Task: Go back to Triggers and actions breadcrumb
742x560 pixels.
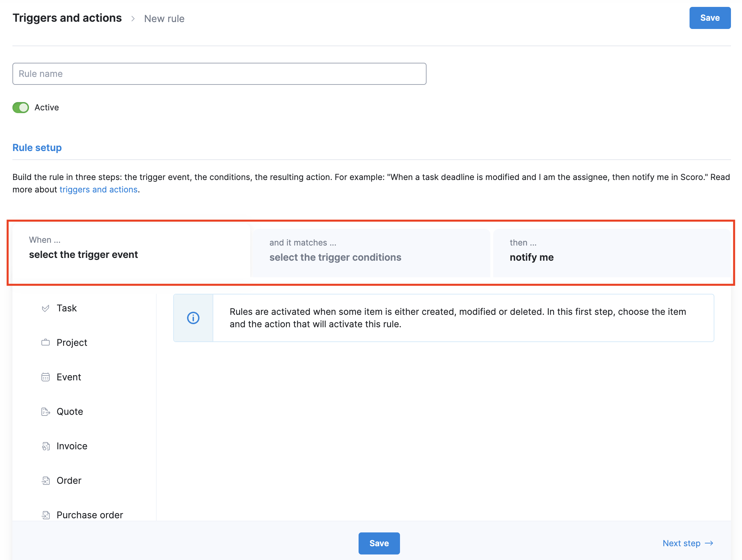Action: (x=67, y=18)
